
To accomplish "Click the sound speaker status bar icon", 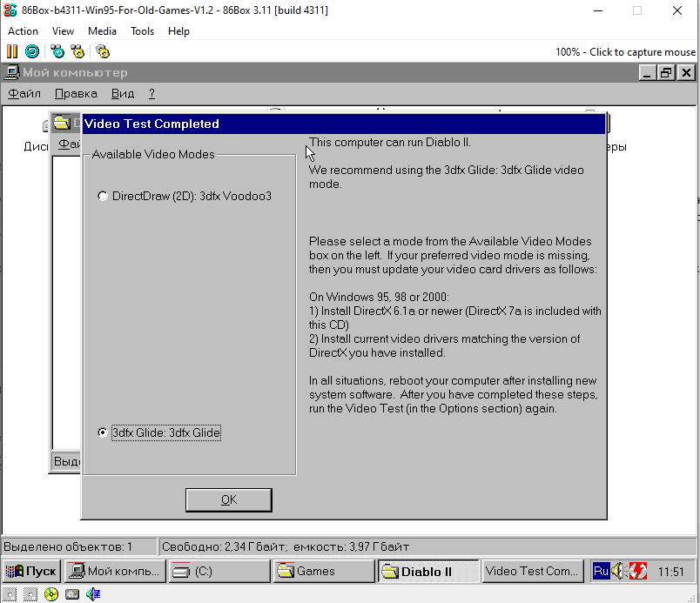I will tap(93, 594).
